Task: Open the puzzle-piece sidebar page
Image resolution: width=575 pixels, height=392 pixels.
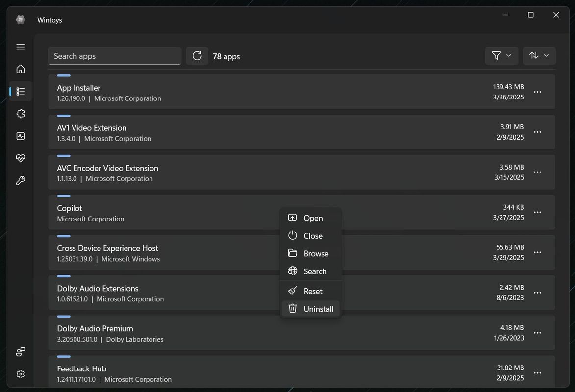Action: click(21, 114)
